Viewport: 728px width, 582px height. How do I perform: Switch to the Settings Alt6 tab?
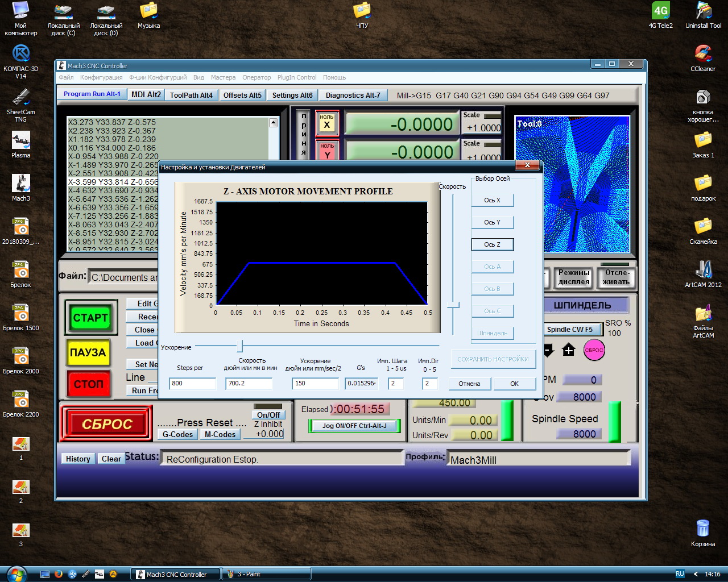(x=292, y=95)
